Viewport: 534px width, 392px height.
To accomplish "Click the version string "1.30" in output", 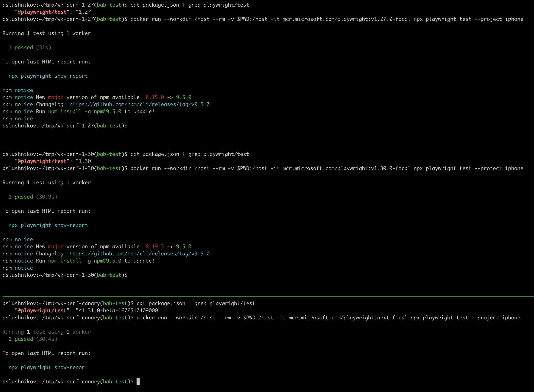I will click(x=85, y=161).
